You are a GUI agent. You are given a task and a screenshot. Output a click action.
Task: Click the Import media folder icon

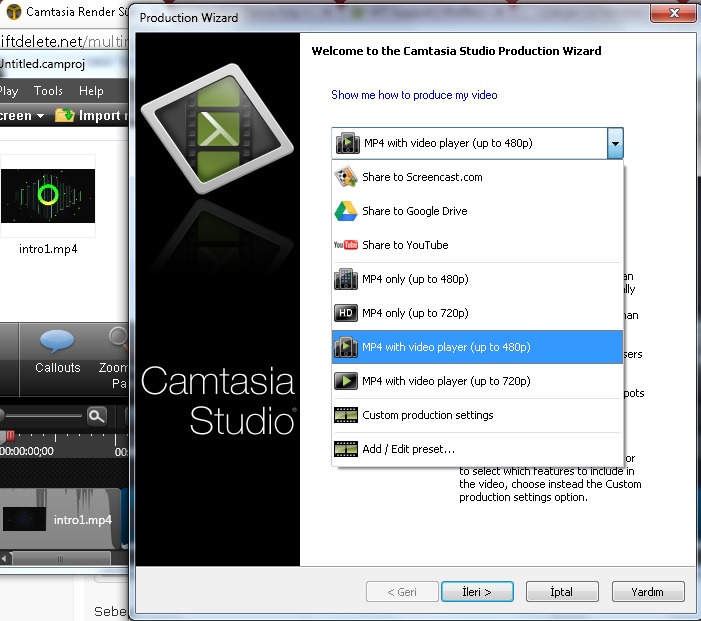(65, 115)
